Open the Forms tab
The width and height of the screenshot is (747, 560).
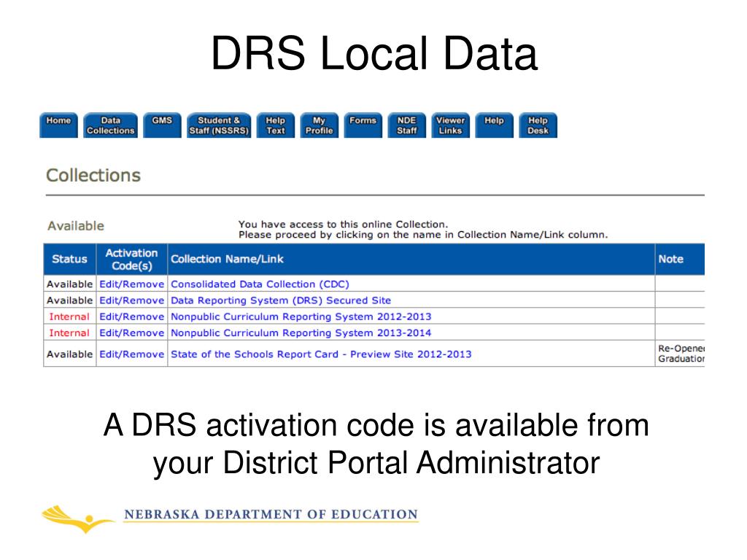[x=363, y=125]
